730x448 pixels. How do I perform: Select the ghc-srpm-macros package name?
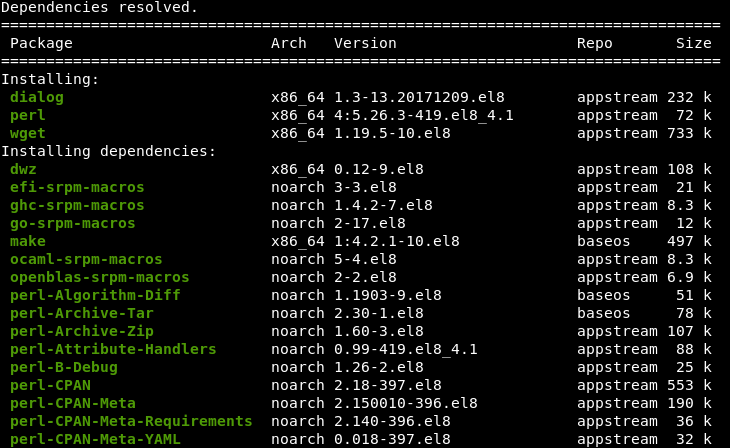(77, 205)
